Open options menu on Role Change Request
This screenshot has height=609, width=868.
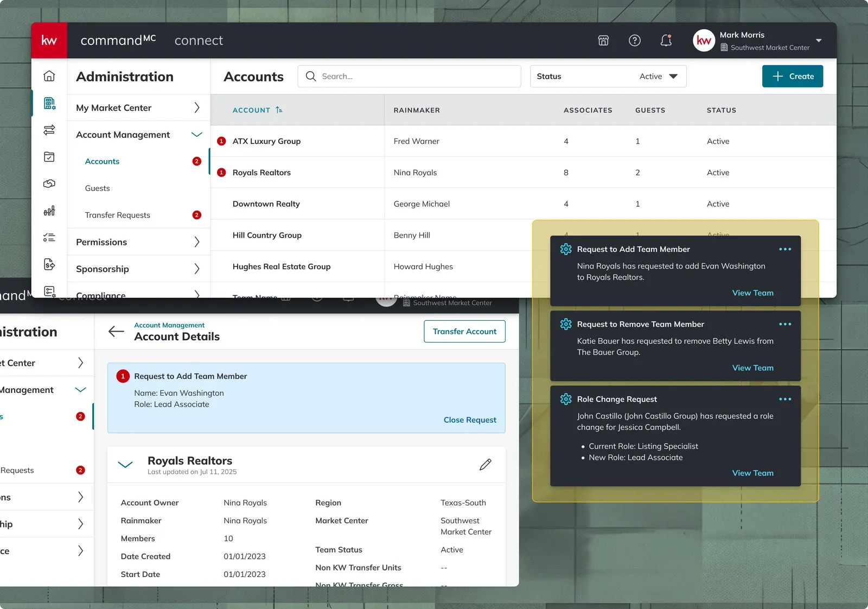[785, 399]
